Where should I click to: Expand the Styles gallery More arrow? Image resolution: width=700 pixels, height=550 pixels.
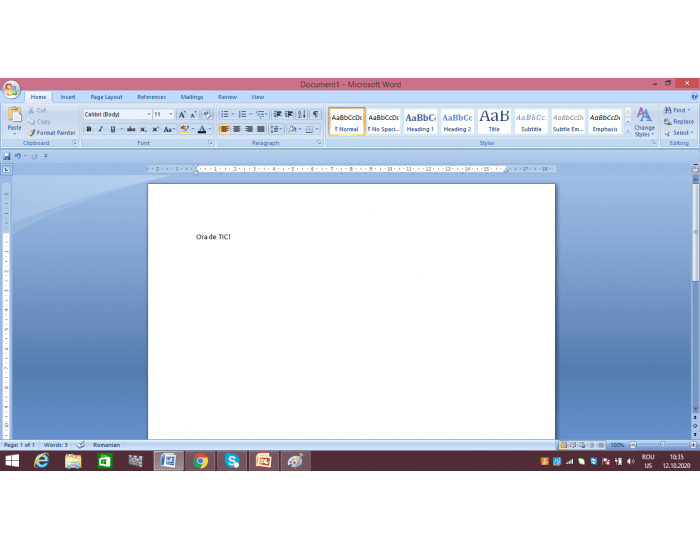(x=628, y=131)
